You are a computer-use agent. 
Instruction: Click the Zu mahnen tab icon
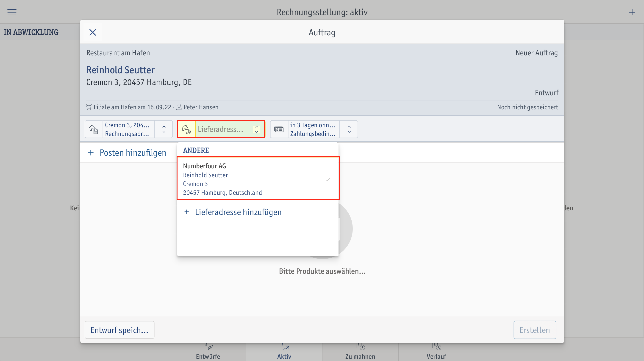tap(360, 346)
